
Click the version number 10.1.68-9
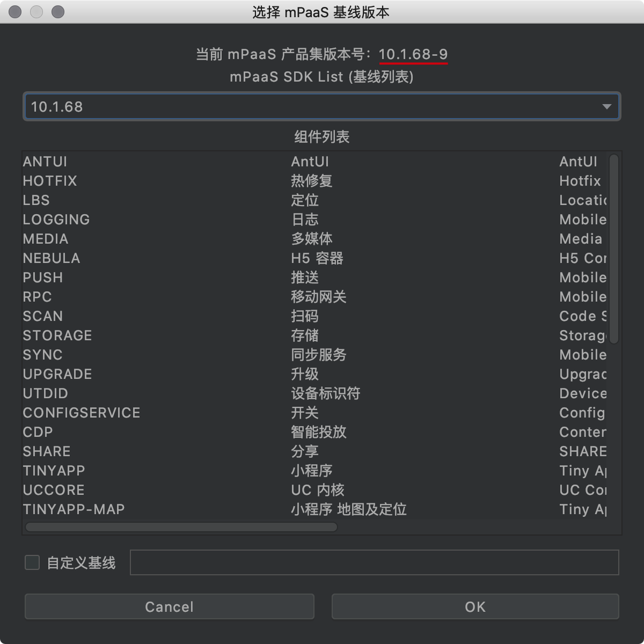[x=413, y=54]
